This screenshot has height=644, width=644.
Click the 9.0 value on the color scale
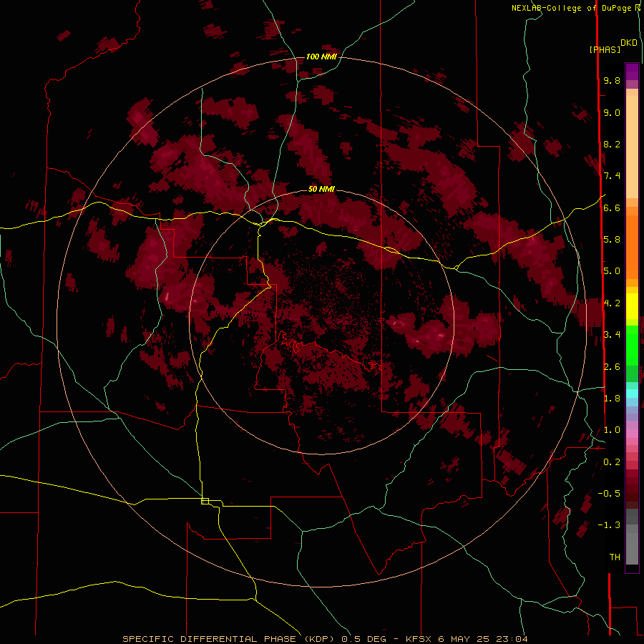(612, 112)
